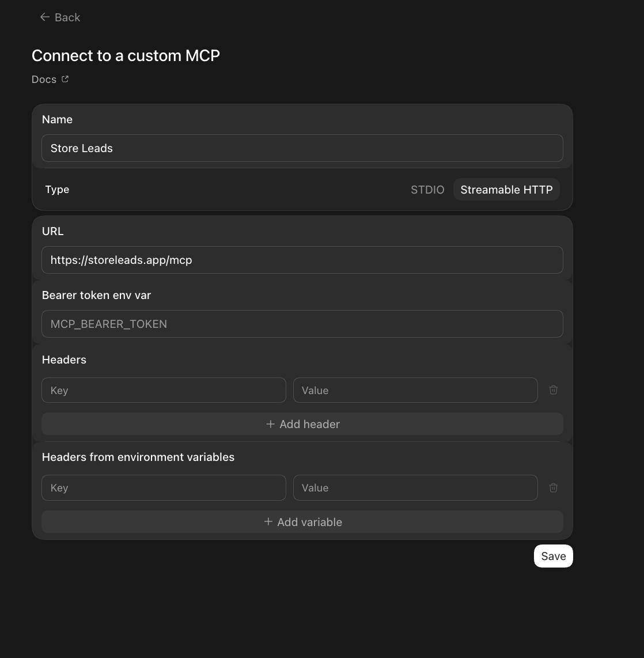Delete the environment variable header row
644x658 pixels.
click(x=554, y=487)
